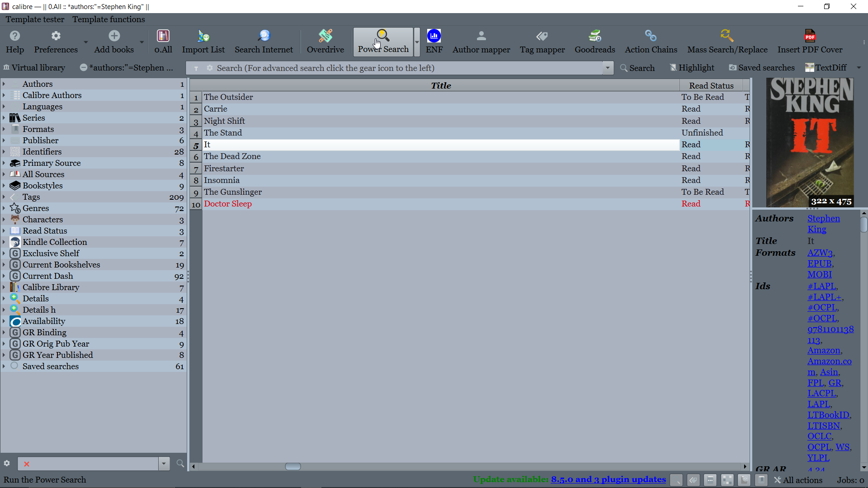The height and width of the screenshot is (488, 868).
Task: Open the Import List plugin
Action: point(203,42)
